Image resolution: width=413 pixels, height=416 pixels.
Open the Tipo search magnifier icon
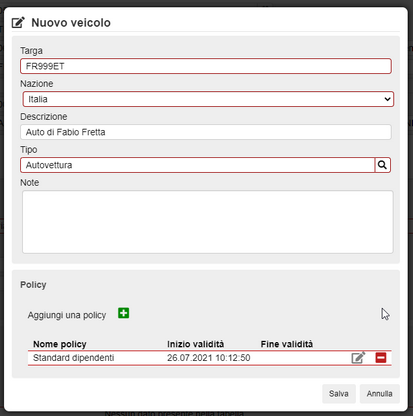382,165
